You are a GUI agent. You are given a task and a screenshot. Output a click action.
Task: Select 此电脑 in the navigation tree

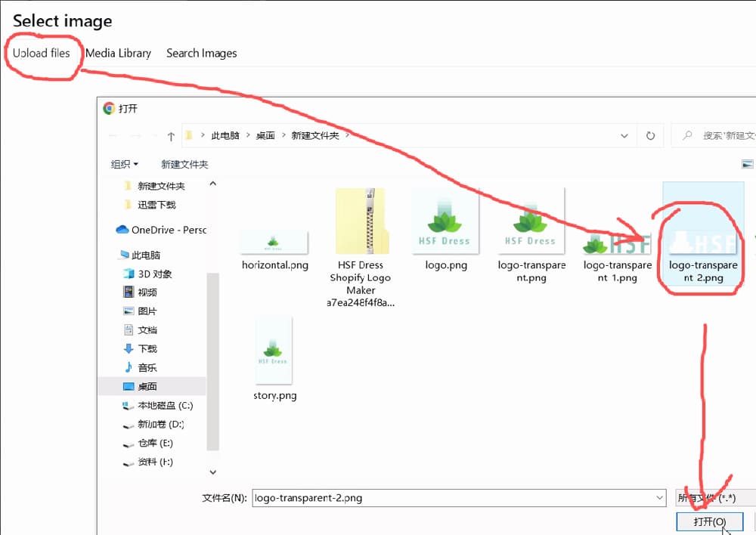point(140,255)
